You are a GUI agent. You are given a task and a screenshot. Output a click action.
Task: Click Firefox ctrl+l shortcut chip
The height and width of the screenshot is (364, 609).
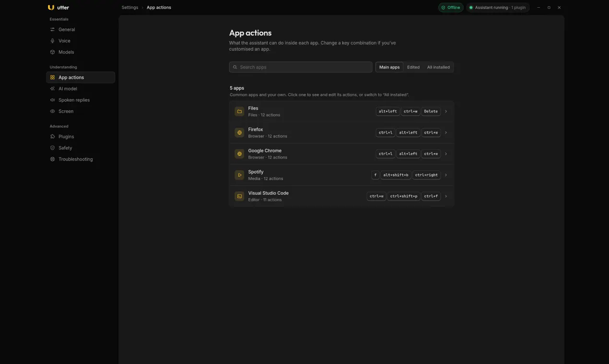coord(386,133)
